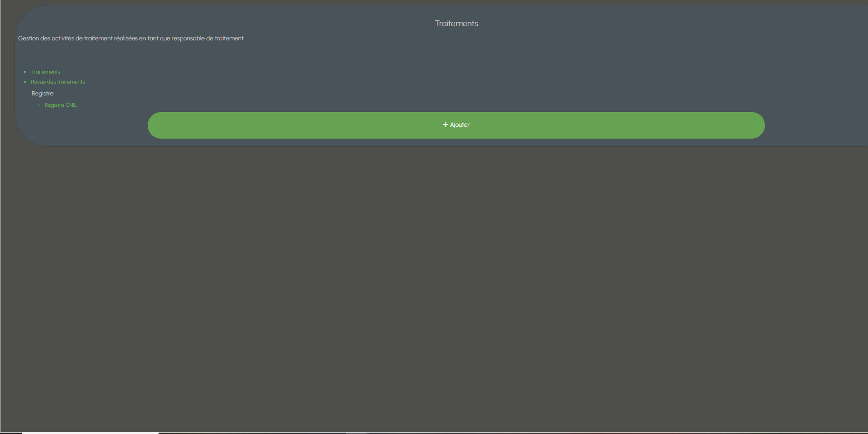Open the Registre CNIL link
Screen dimensions: 868x434
pos(60,105)
